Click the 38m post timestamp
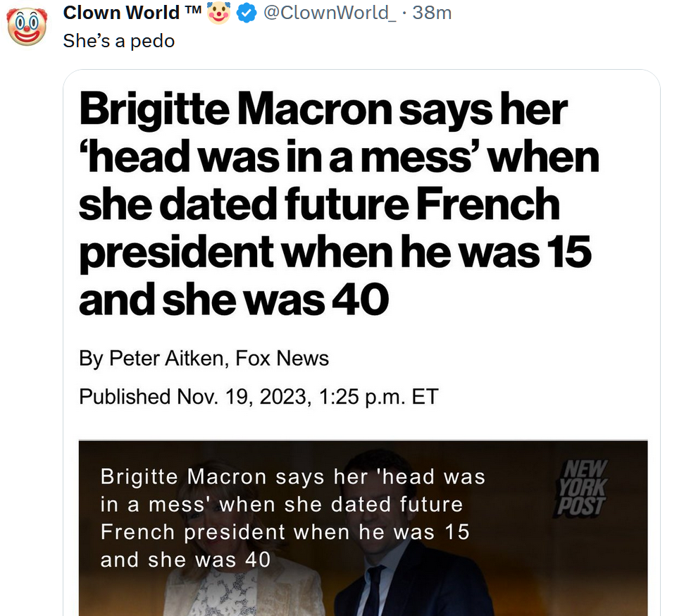This screenshot has height=616, width=684. click(431, 13)
